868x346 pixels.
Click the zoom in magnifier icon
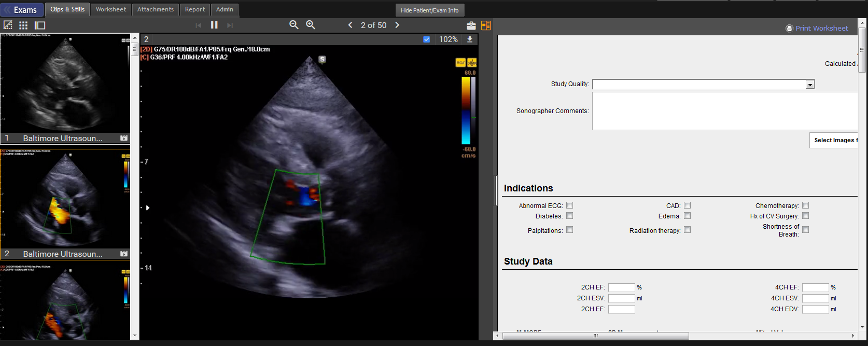[x=311, y=25]
